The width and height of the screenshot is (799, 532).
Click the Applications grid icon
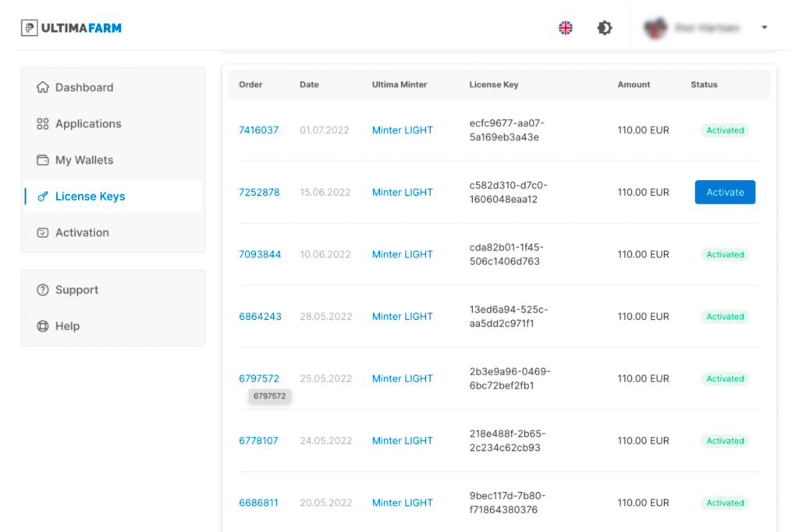[43, 124]
